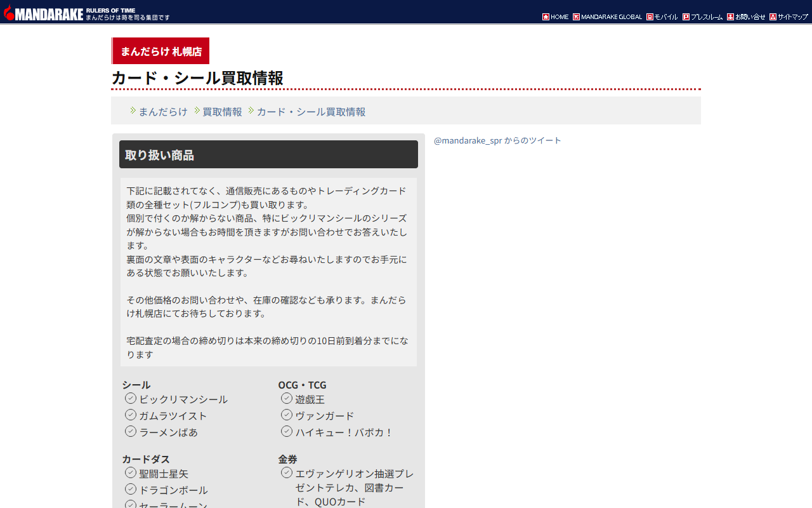Click the カードダス category heading
Screen dimensions: 812x508
pyautogui.click(x=146, y=459)
